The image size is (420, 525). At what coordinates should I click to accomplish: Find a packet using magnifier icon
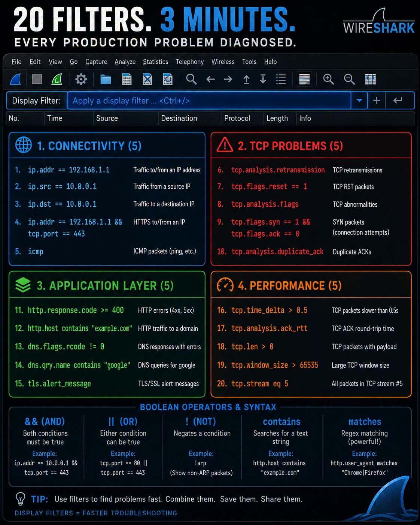(x=191, y=79)
